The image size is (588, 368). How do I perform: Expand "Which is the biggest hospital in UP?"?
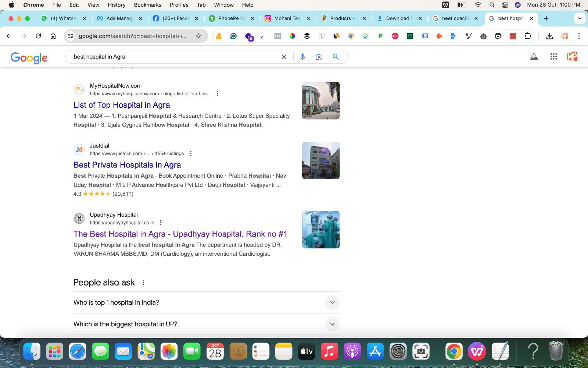(x=332, y=324)
